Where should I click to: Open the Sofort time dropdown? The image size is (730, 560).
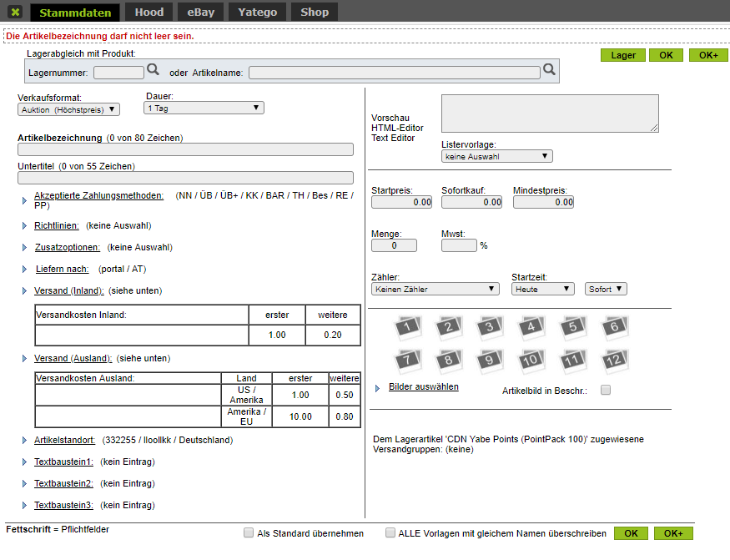click(606, 289)
